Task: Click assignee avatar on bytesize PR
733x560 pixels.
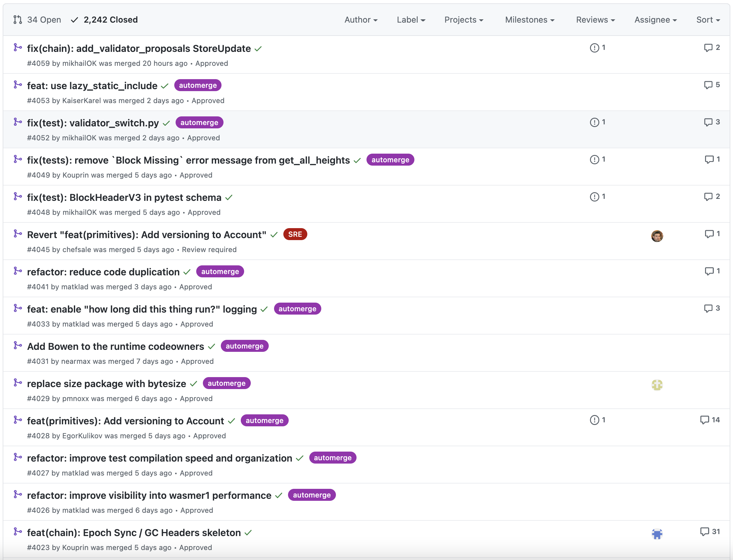Action: (x=657, y=385)
